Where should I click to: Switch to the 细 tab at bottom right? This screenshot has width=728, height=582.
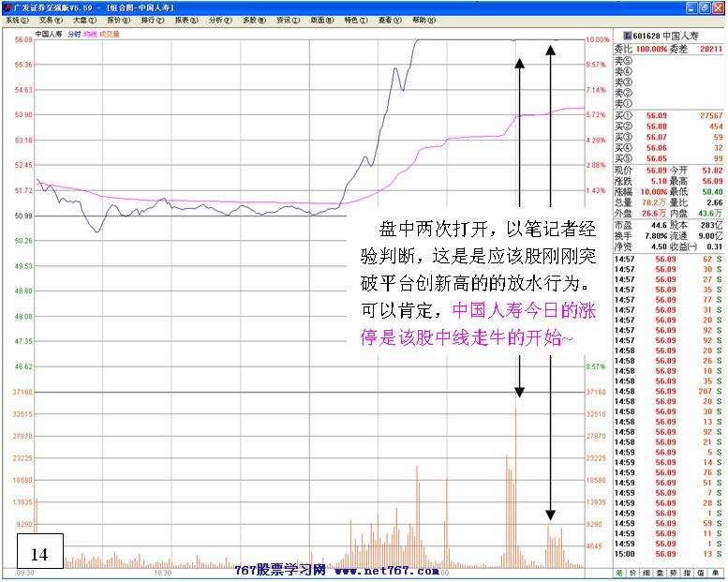pyautogui.click(x=646, y=574)
